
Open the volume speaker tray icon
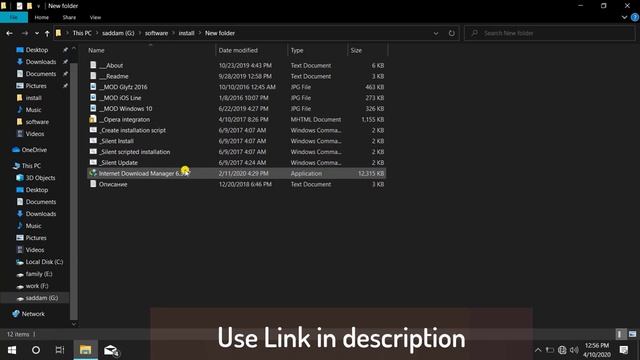tap(574, 350)
